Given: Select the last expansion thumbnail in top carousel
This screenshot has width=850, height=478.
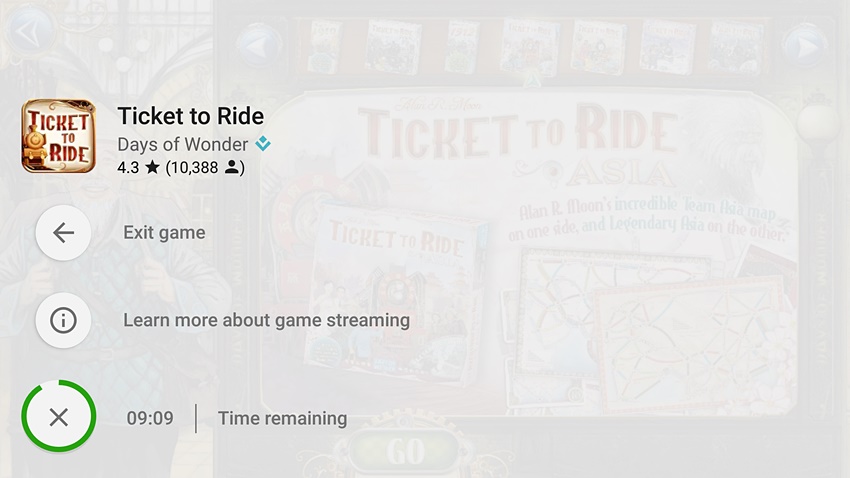Looking at the screenshot, I should [x=736, y=47].
